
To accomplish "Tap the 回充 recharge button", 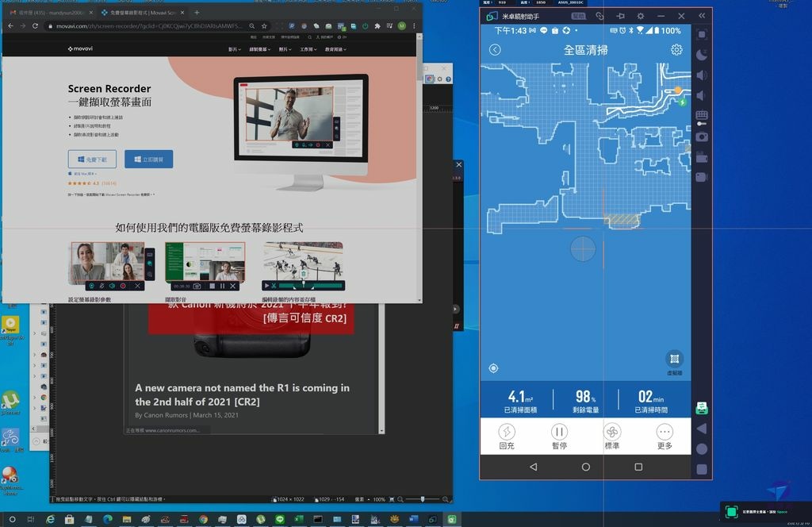I will click(507, 437).
